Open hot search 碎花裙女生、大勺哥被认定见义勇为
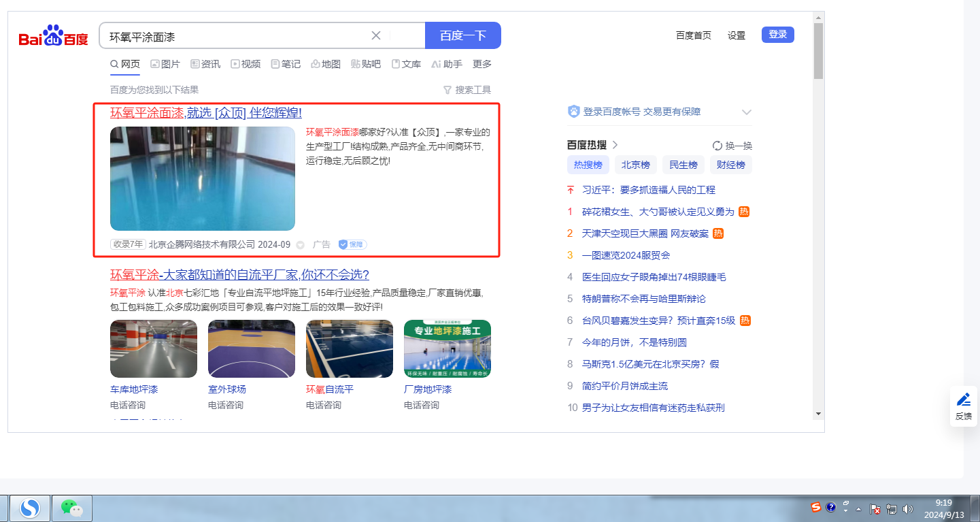 (658, 212)
